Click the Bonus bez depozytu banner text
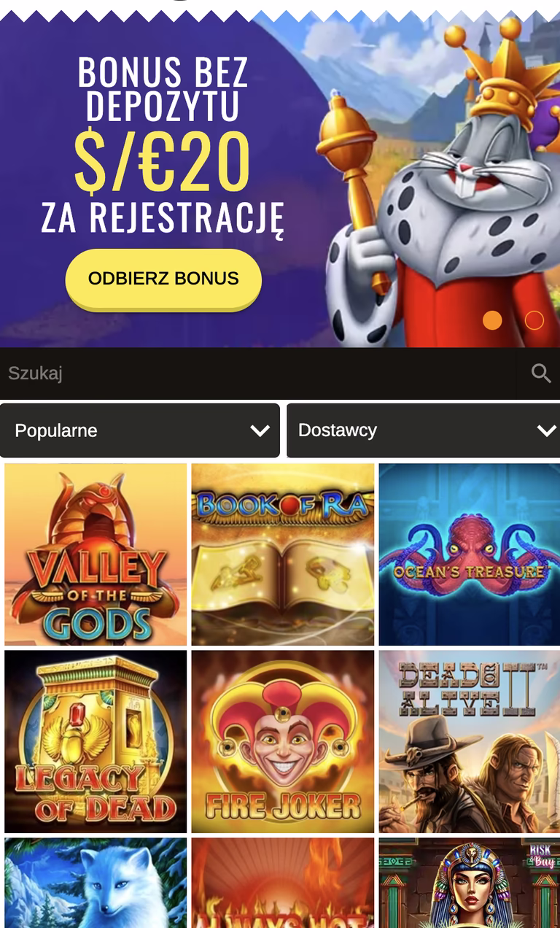Screen dimensions: 560x928 click(163, 88)
